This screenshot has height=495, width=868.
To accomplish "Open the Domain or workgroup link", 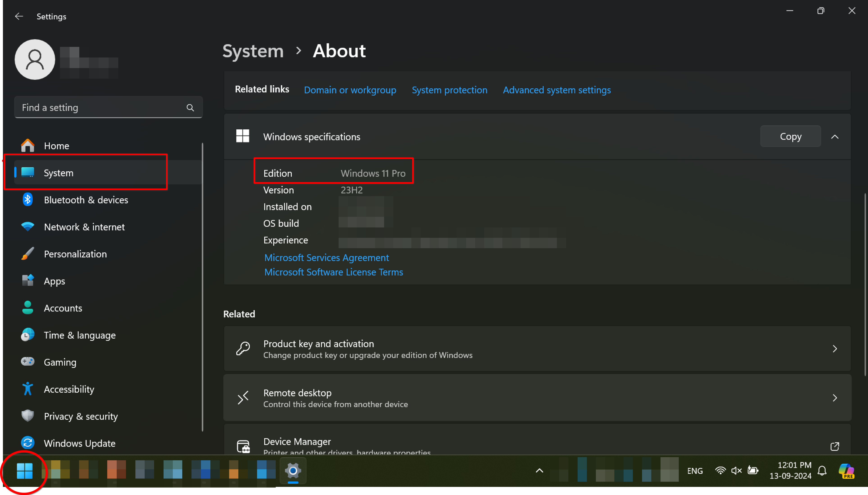I will pyautogui.click(x=350, y=90).
